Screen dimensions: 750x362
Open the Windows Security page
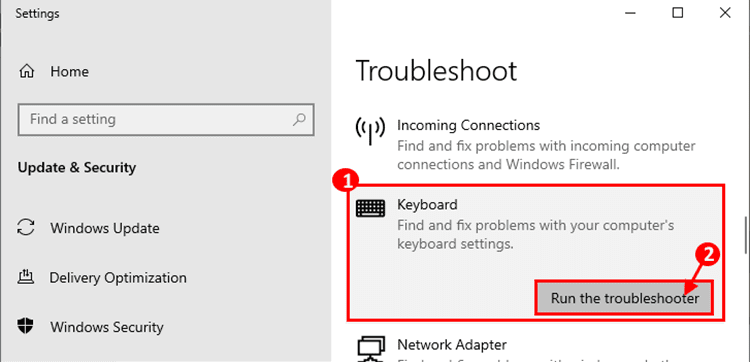(x=107, y=327)
